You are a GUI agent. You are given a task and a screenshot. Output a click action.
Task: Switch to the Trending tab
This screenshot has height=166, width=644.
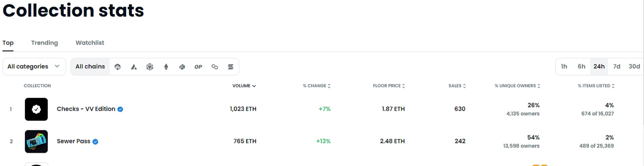click(44, 43)
